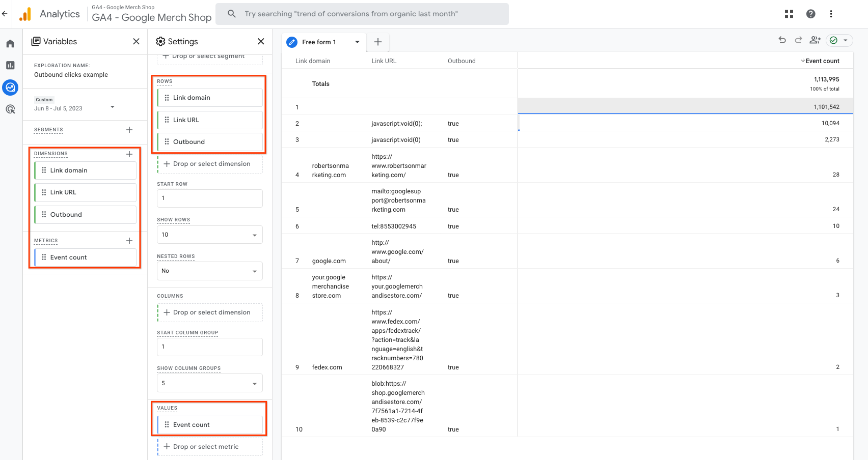Sort by Event count column header
The height and width of the screenshot is (460, 868).
(x=822, y=61)
